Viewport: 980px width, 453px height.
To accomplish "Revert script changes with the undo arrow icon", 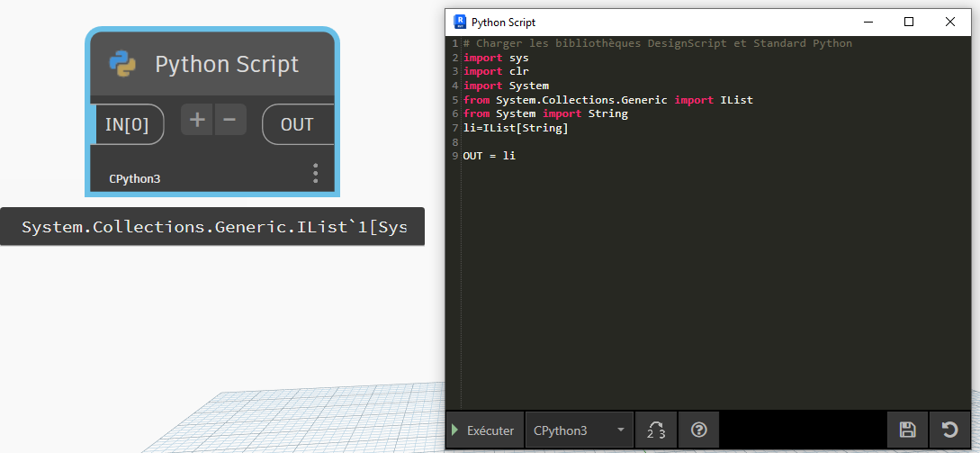I will tap(950, 430).
